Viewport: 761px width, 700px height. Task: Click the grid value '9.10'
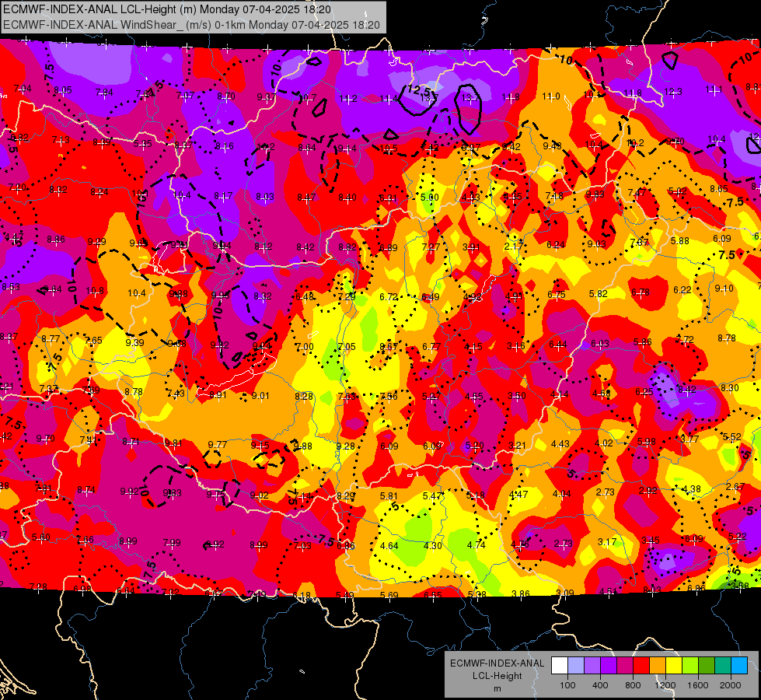pos(724,288)
